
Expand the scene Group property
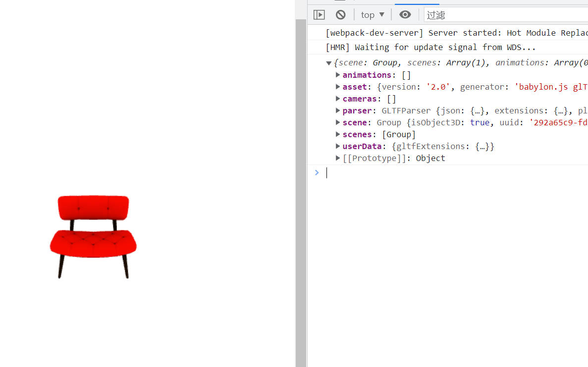tap(338, 122)
